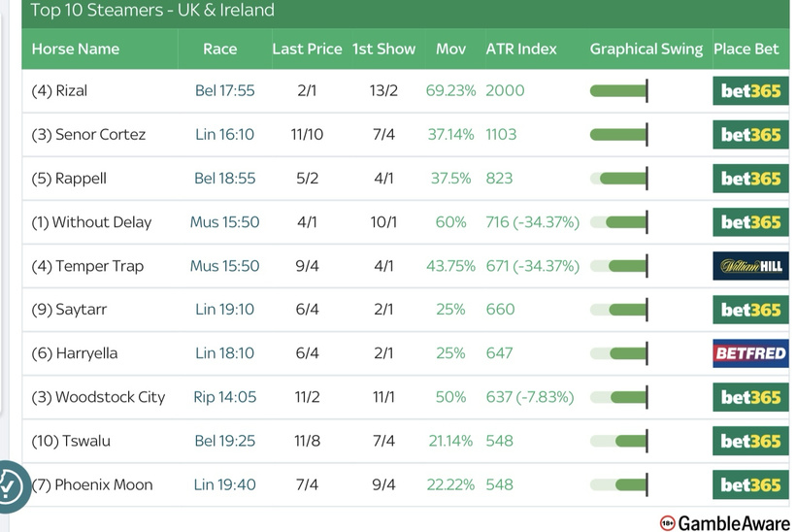
Task: Click the graphical swing bar for Rizal
Action: 618,91
